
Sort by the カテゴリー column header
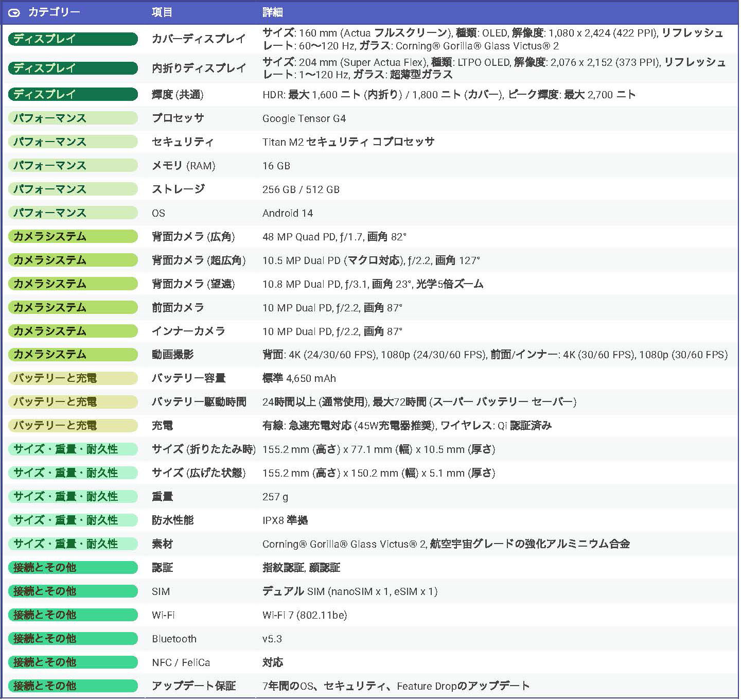coord(54,12)
